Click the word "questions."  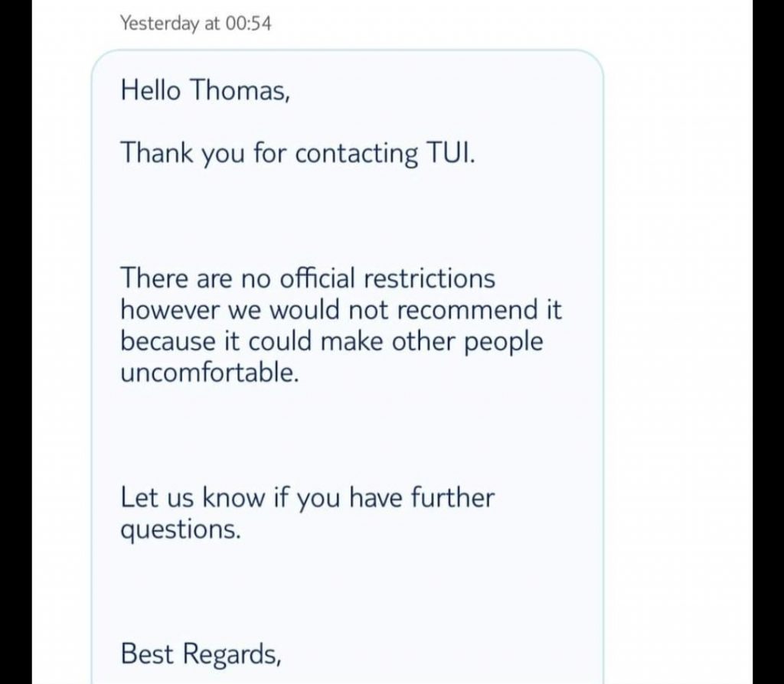coord(181,529)
